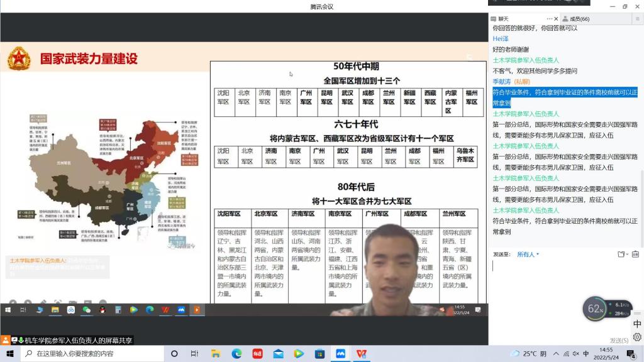The width and height of the screenshot is (644, 362).
Task: Click the screenshot icon beside the chat input
Action: click(x=635, y=254)
